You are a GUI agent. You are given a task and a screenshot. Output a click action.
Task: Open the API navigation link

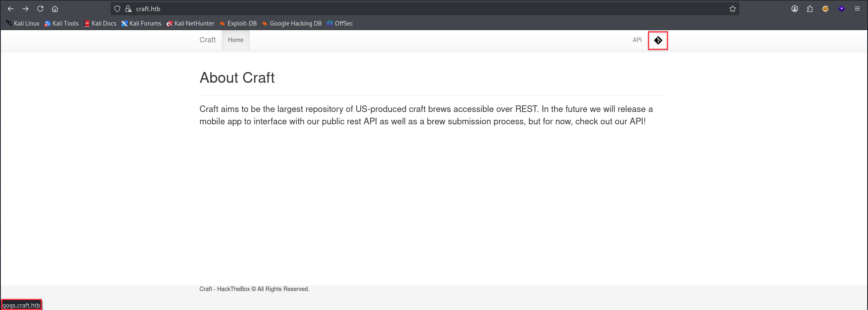tap(637, 40)
